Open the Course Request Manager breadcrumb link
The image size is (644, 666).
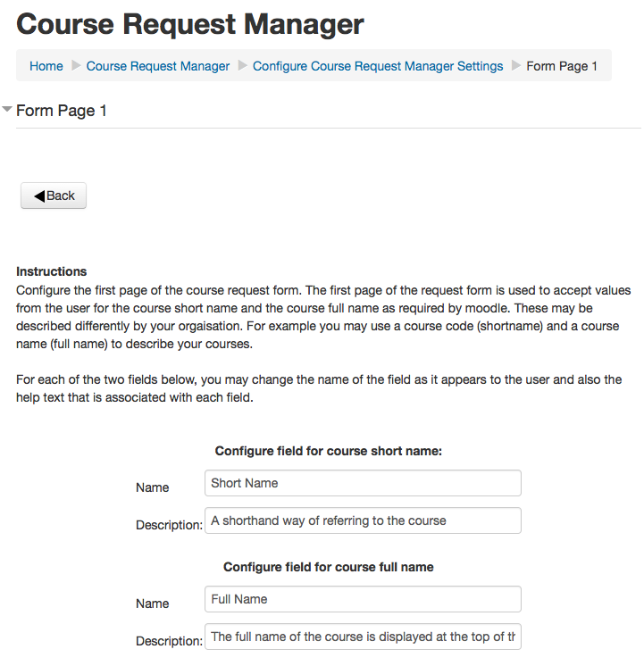pyautogui.click(x=158, y=66)
